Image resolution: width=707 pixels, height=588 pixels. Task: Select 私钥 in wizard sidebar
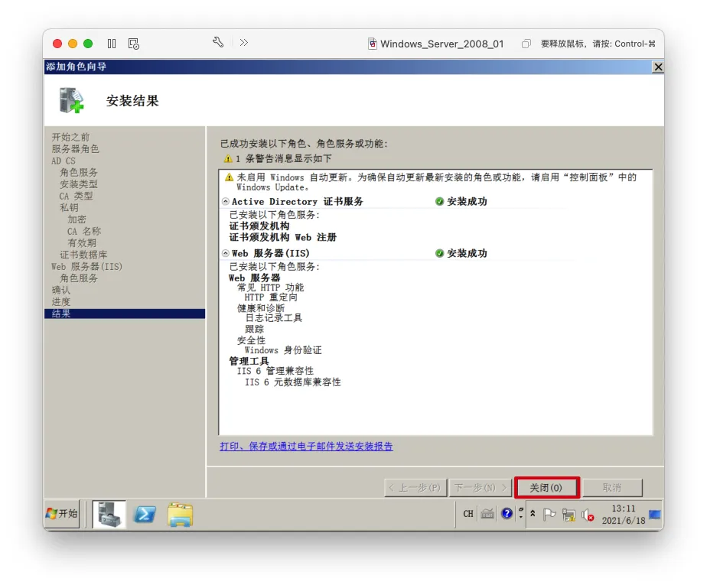(x=69, y=208)
